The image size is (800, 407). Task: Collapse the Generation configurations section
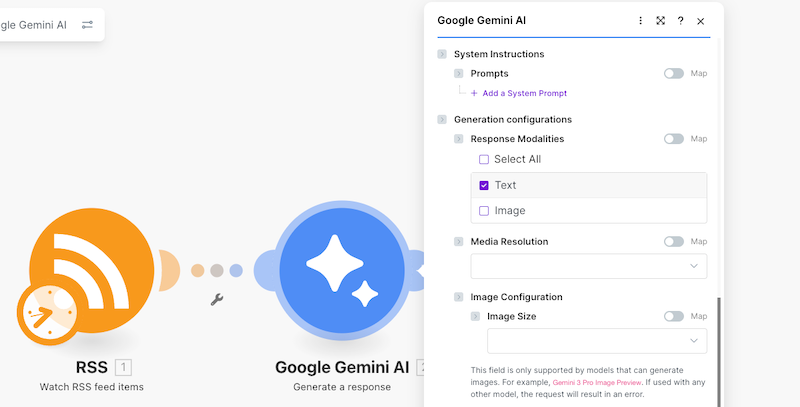[x=442, y=119]
